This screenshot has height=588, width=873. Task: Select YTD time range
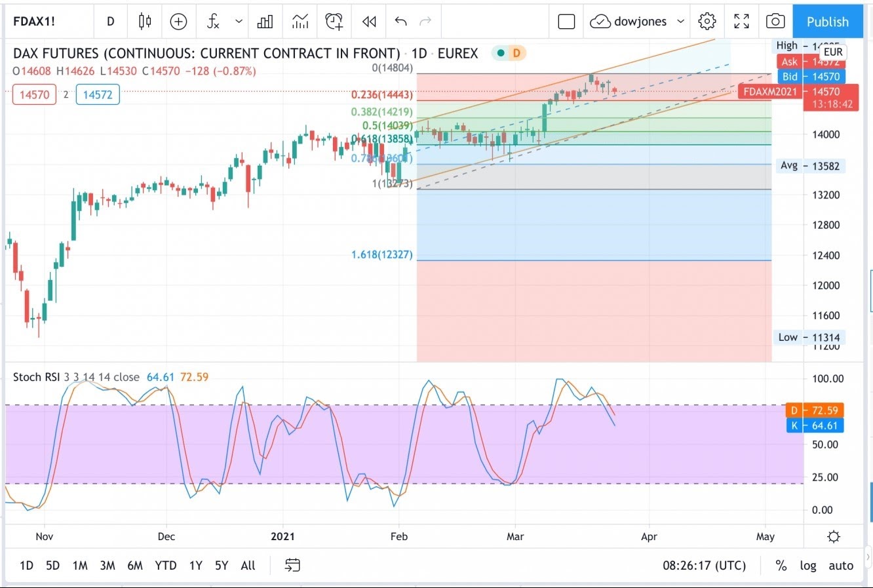point(166,565)
